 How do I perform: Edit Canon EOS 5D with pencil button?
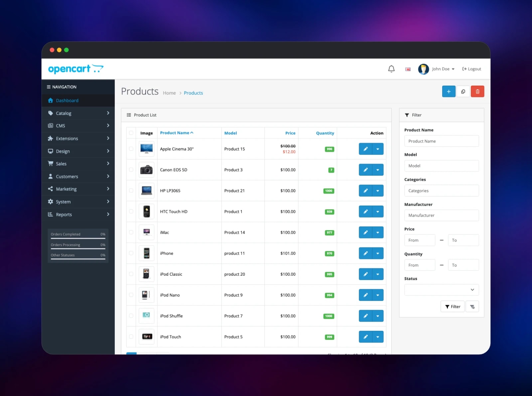tap(365, 170)
